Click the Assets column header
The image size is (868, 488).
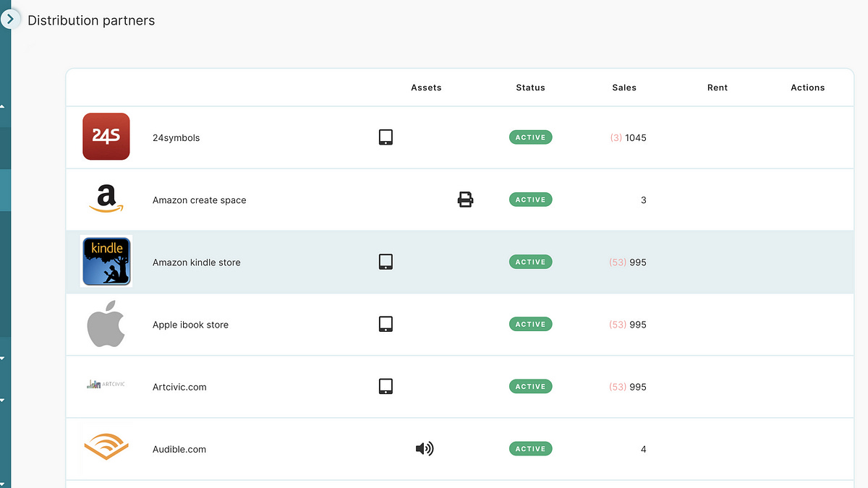426,87
